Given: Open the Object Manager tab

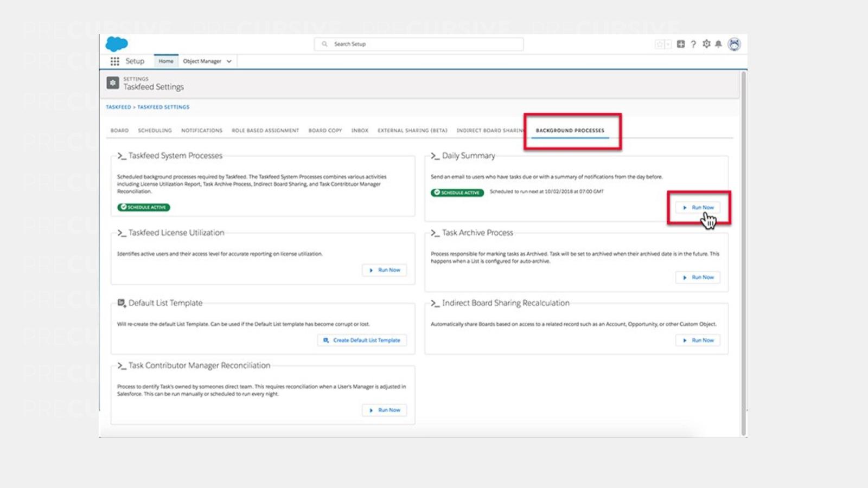Looking at the screenshot, I should point(202,61).
